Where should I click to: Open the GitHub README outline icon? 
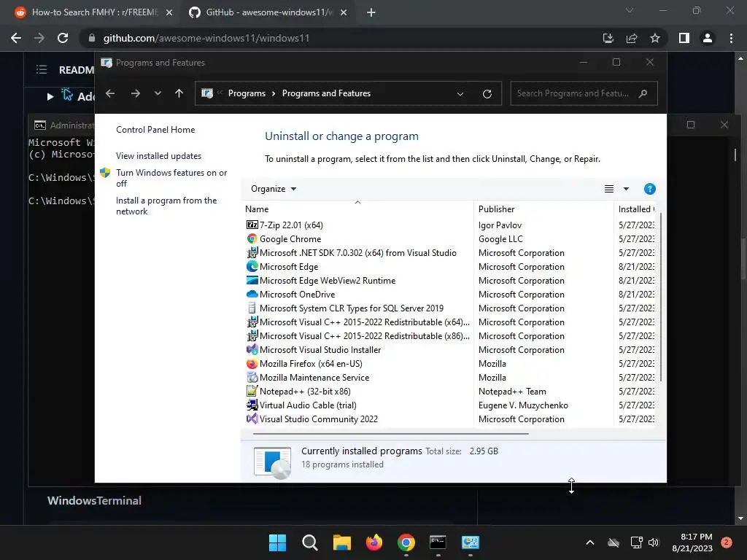[42, 70]
